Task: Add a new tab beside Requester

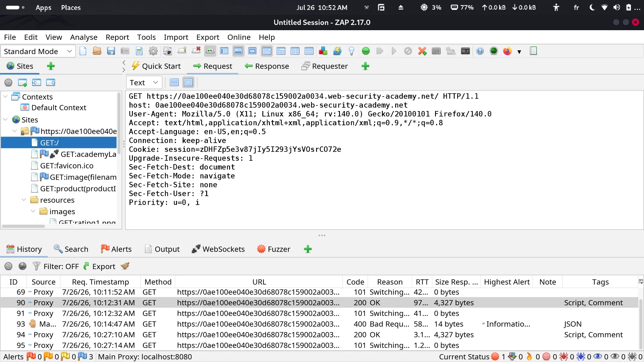Action: 365,66
